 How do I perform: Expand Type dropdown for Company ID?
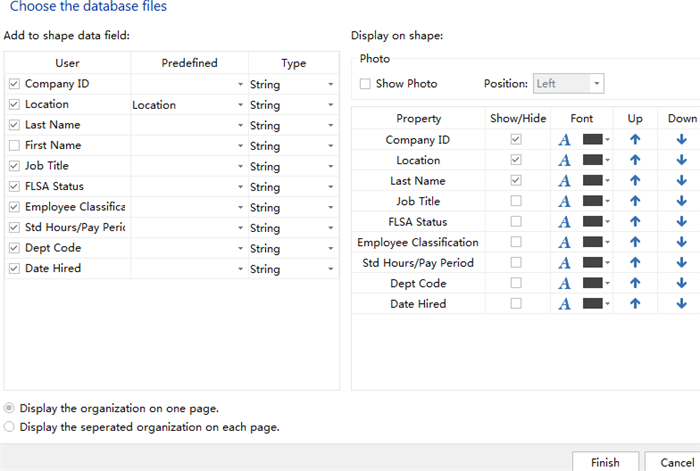click(330, 85)
